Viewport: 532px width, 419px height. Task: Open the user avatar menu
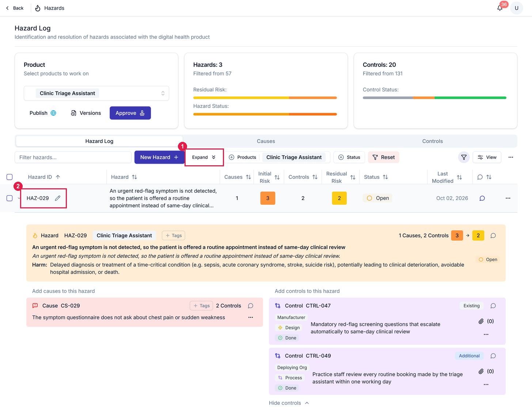(517, 8)
